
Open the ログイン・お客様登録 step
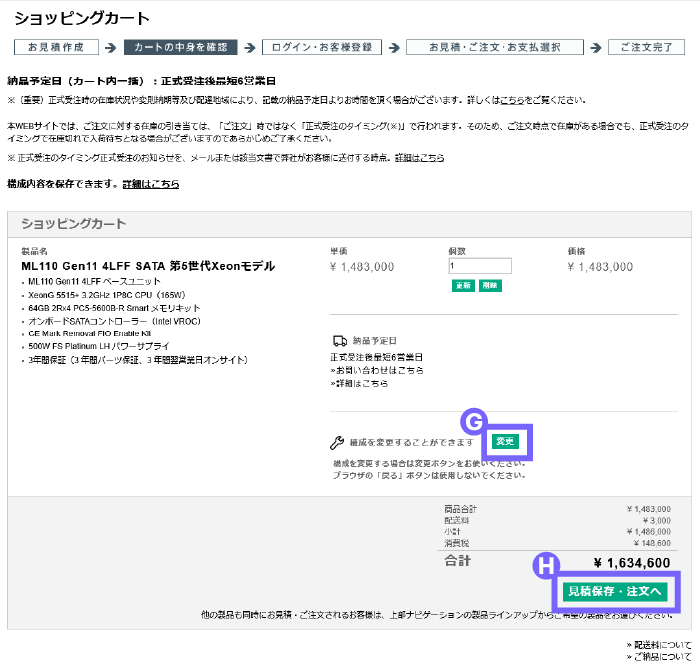click(x=322, y=47)
